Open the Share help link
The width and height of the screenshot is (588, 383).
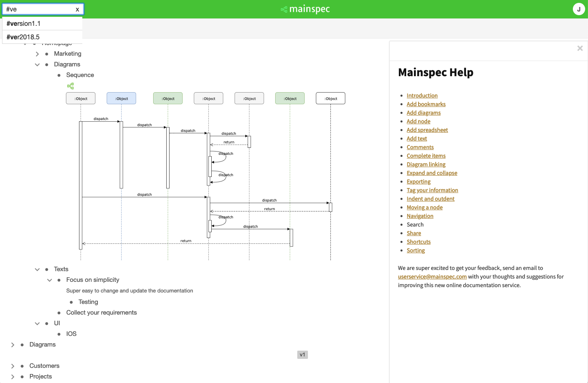pyautogui.click(x=414, y=233)
